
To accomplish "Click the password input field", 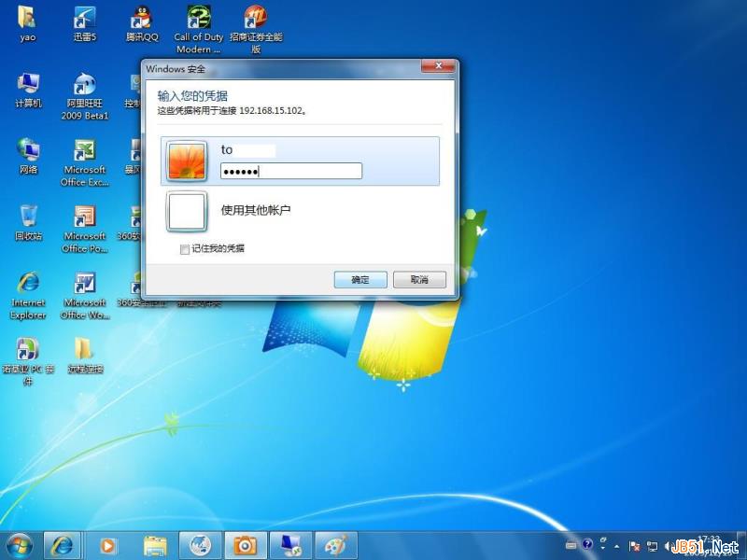I will [289, 171].
